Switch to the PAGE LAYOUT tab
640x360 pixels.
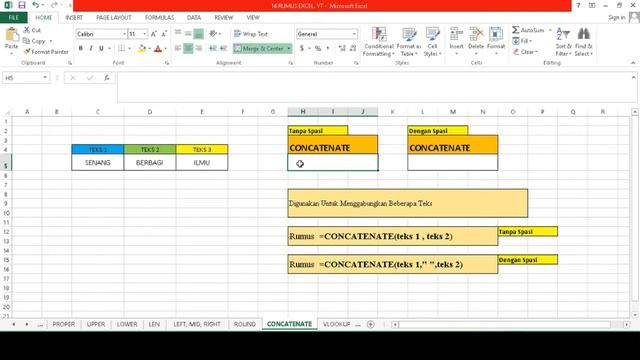113,18
